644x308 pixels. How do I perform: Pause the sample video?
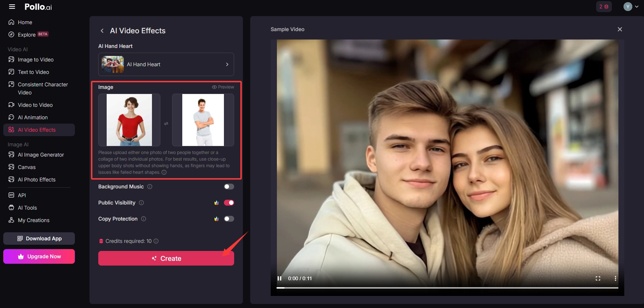tap(279, 278)
